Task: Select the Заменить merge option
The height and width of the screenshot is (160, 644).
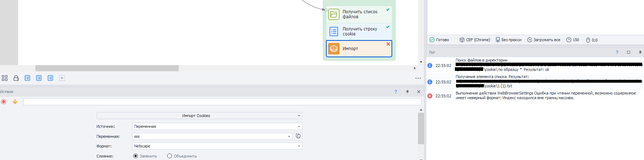Action: click(145, 156)
